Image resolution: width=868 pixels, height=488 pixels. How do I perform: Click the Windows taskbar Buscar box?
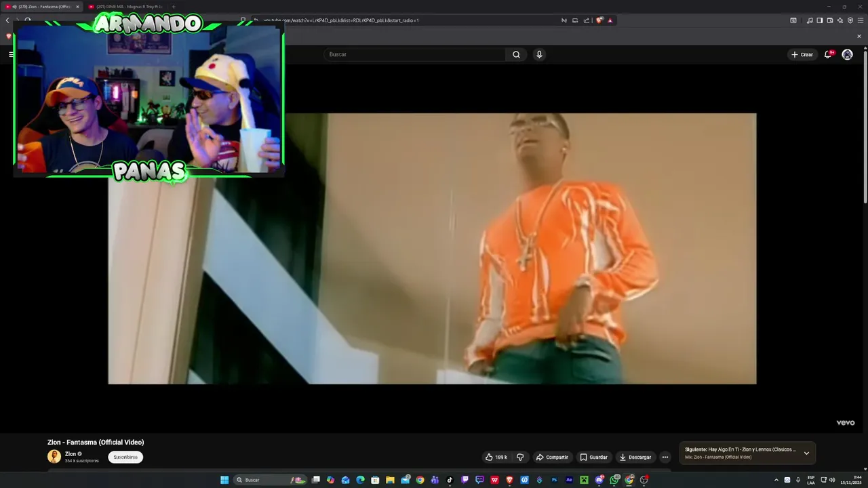click(269, 480)
